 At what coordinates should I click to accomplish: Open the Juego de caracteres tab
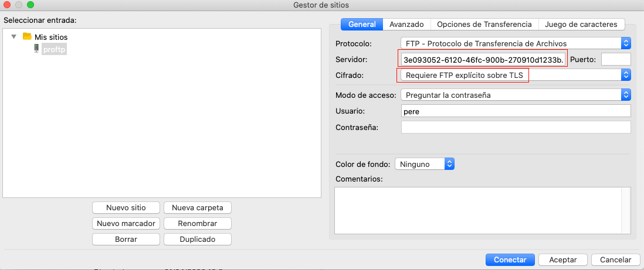coord(581,24)
